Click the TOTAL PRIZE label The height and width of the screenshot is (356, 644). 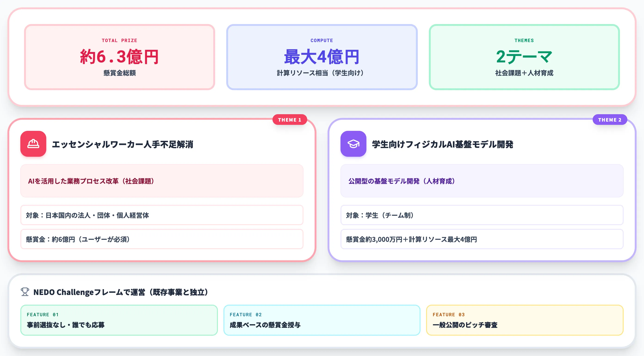pyautogui.click(x=120, y=40)
